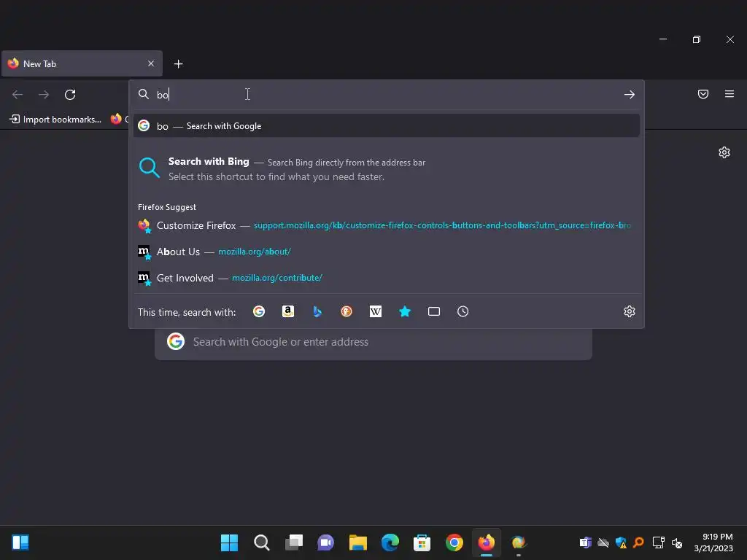Select 'bo — Search with Google' suggestion

(x=386, y=125)
